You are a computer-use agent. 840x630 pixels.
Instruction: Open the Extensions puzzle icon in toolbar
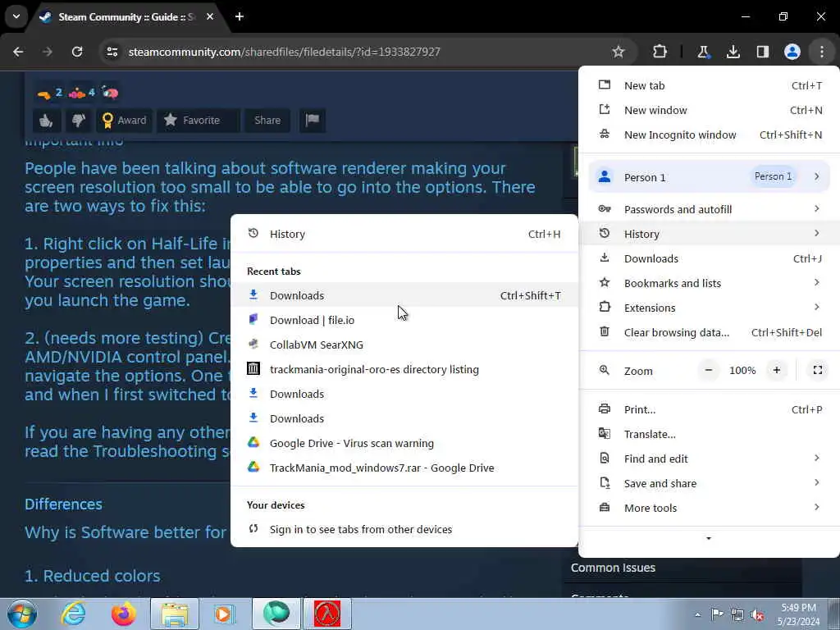coord(660,52)
